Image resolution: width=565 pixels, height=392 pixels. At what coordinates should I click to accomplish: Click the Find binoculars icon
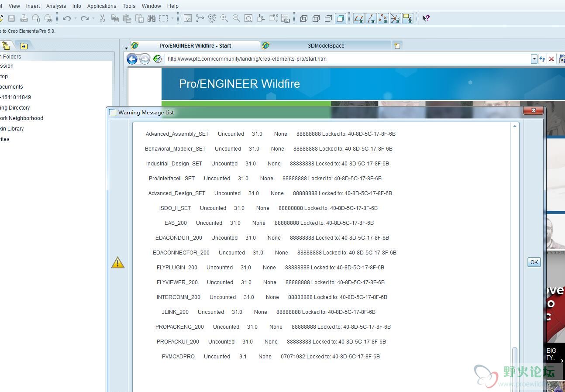tap(152, 18)
